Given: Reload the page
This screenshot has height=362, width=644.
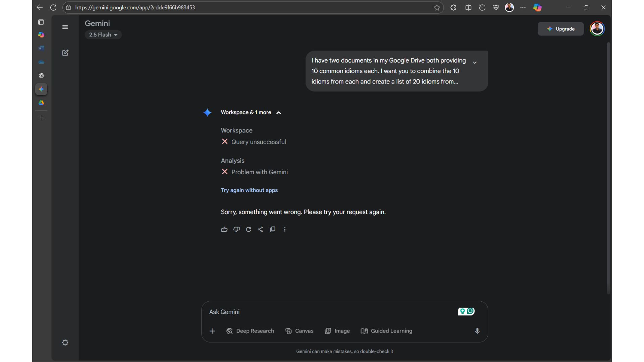Looking at the screenshot, I should [53, 7].
